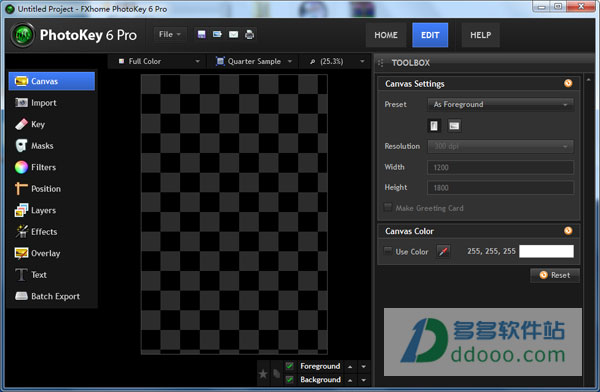The image size is (600, 392).
Task: Click the toolbox scrollbar up arrow
Action: tap(589, 80)
